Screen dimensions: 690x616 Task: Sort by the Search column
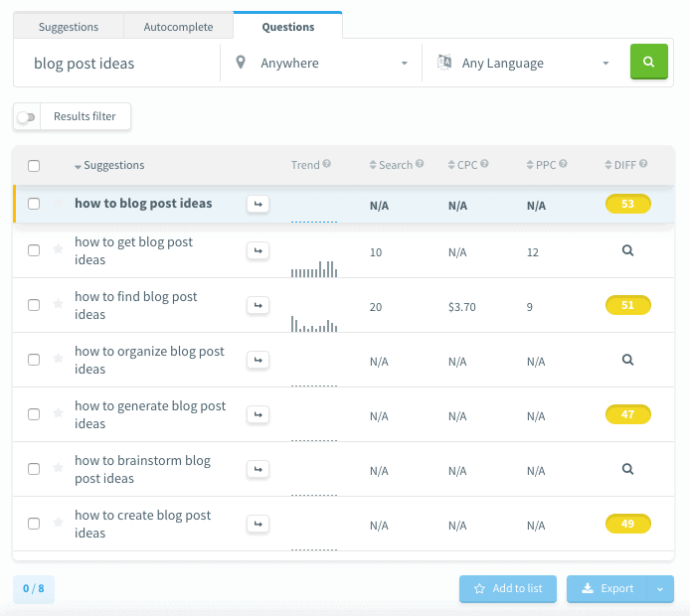pyautogui.click(x=391, y=165)
